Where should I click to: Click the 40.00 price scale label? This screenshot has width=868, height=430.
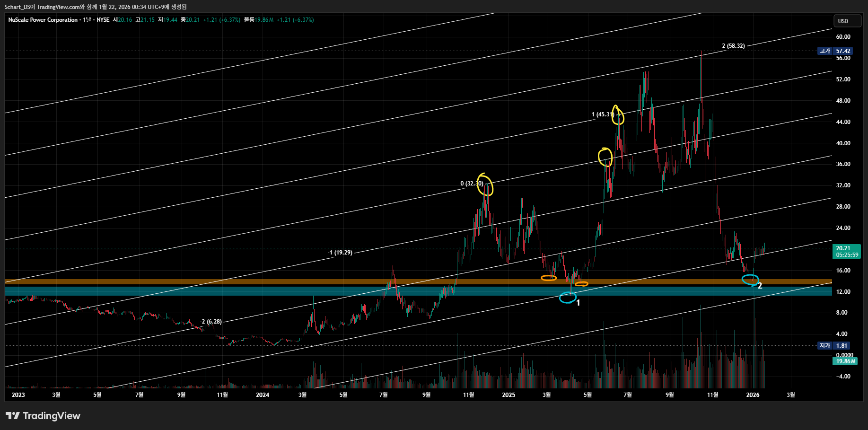click(843, 143)
